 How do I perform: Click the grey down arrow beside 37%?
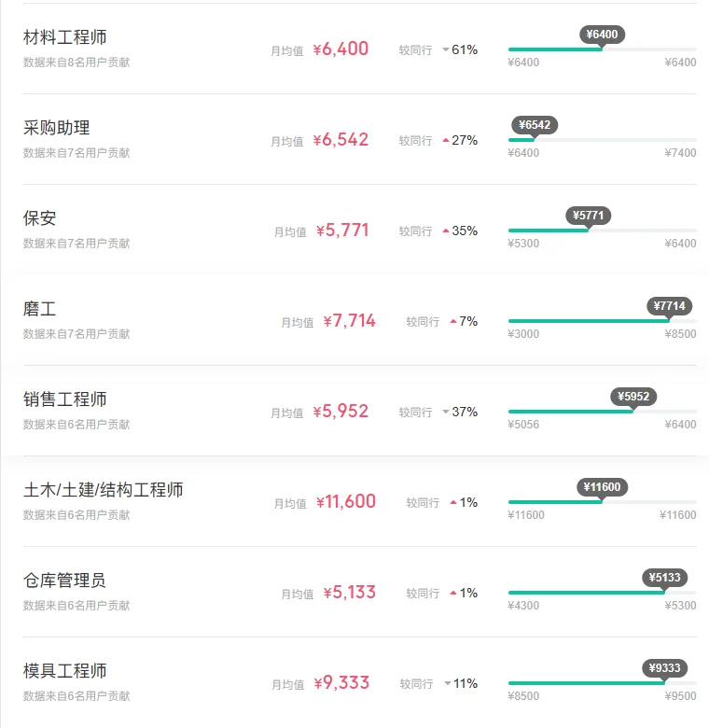pyautogui.click(x=445, y=412)
